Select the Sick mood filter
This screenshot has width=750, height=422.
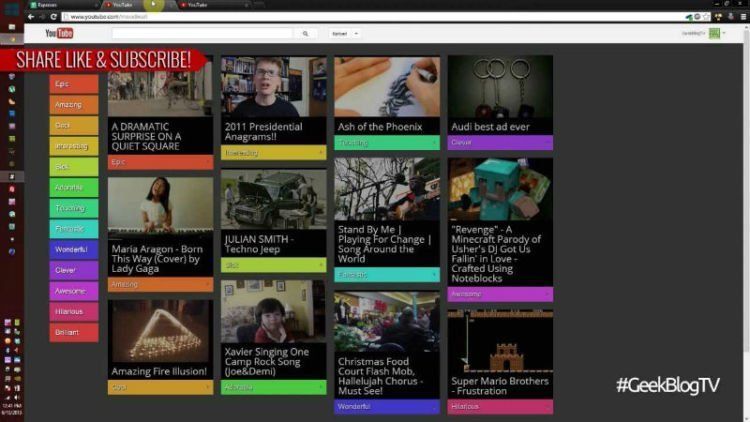click(x=74, y=167)
